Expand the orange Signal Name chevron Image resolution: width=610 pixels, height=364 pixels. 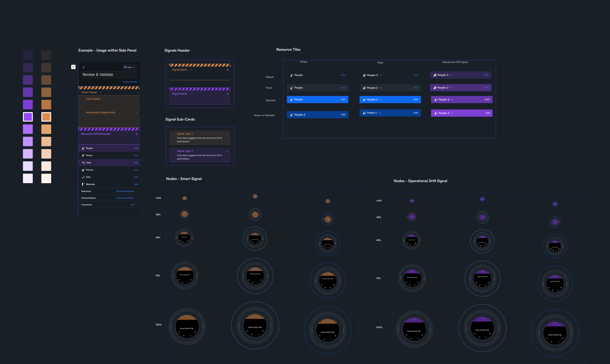[191, 70]
